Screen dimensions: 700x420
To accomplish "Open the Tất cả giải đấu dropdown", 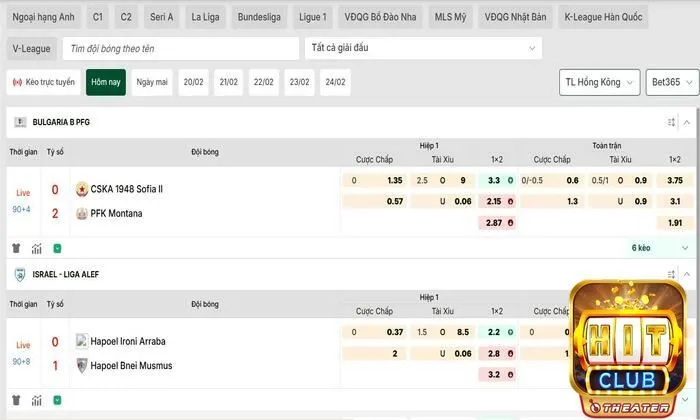I will 422,48.
